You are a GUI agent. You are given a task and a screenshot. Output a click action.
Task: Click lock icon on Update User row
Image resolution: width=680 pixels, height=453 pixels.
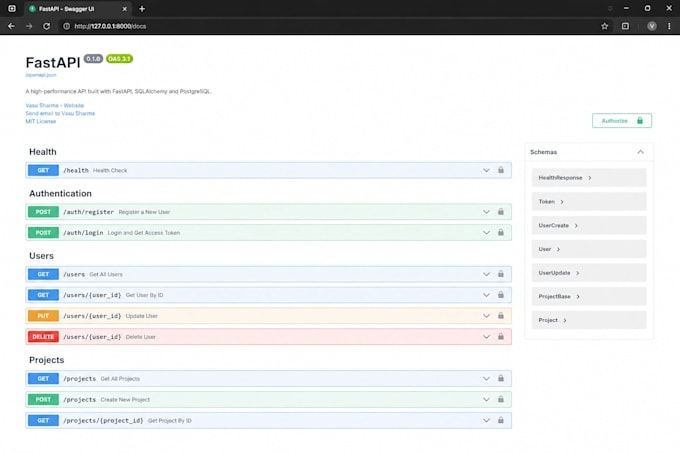click(500, 316)
